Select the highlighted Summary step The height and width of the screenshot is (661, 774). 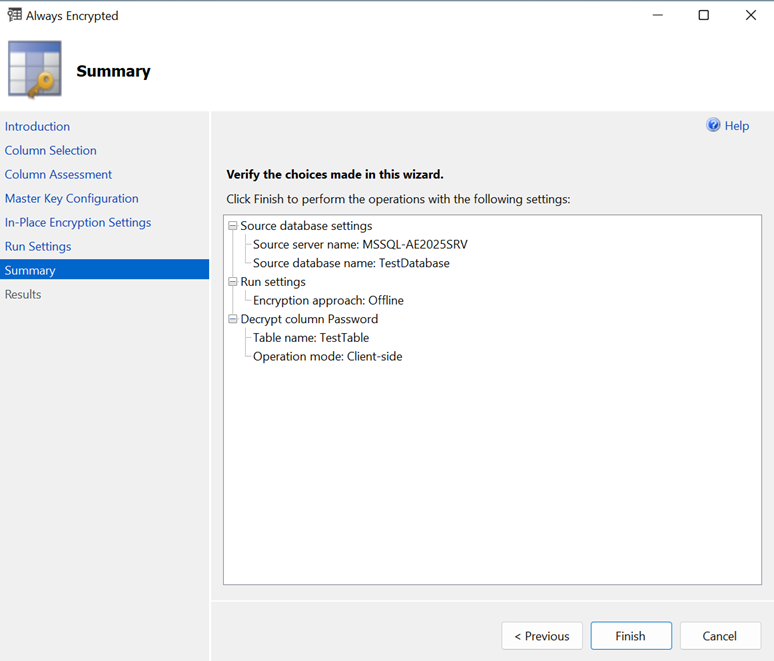tap(30, 271)
